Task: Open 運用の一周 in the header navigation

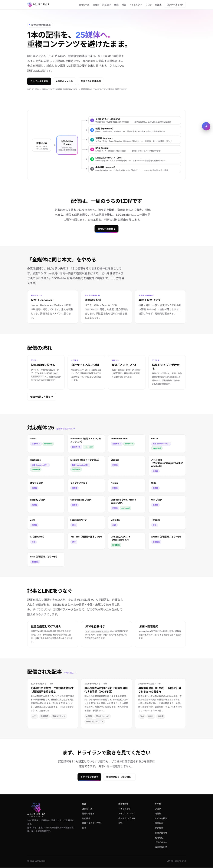Action: point(84,5)
